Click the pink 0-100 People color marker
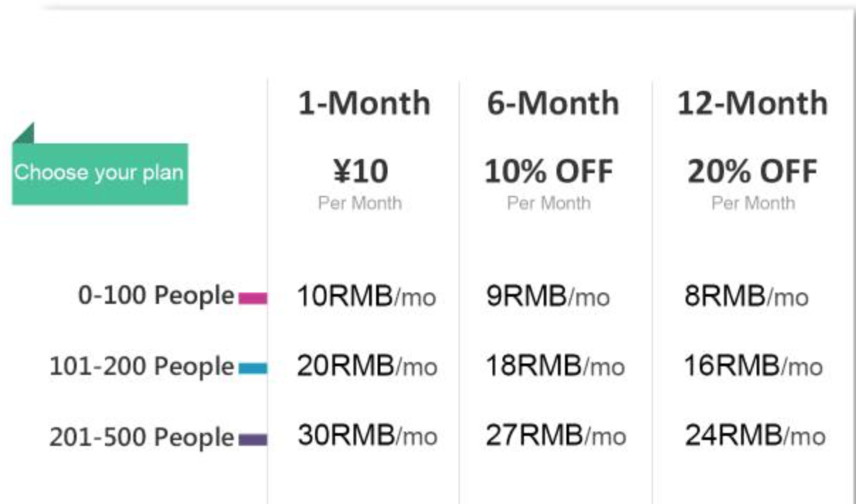856x504 pixels. pos(253,298)
